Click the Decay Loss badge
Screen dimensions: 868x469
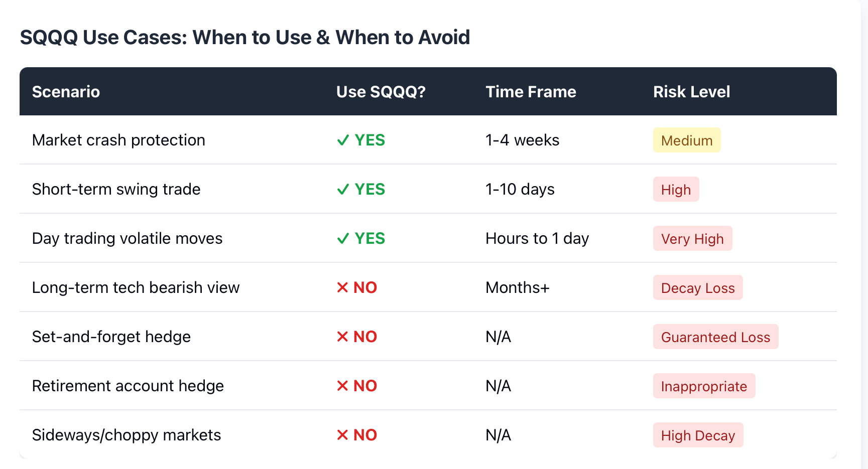pos(697,288)
